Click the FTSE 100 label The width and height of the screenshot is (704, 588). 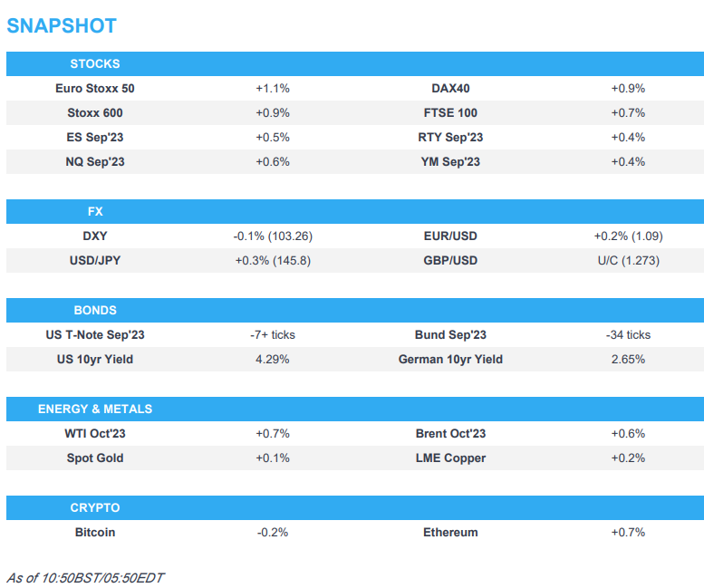click(450, 113)
